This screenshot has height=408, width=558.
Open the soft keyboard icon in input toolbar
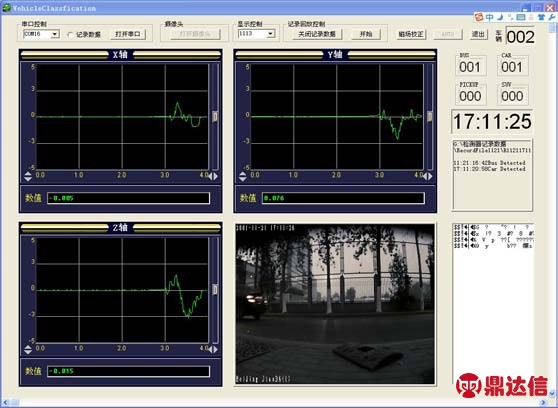[x=520, y=17]
